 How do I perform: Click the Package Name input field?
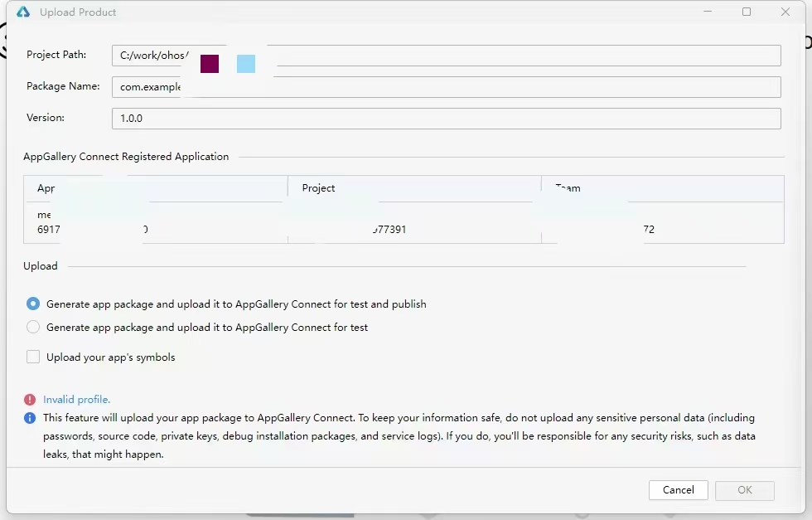pos(447,87)
